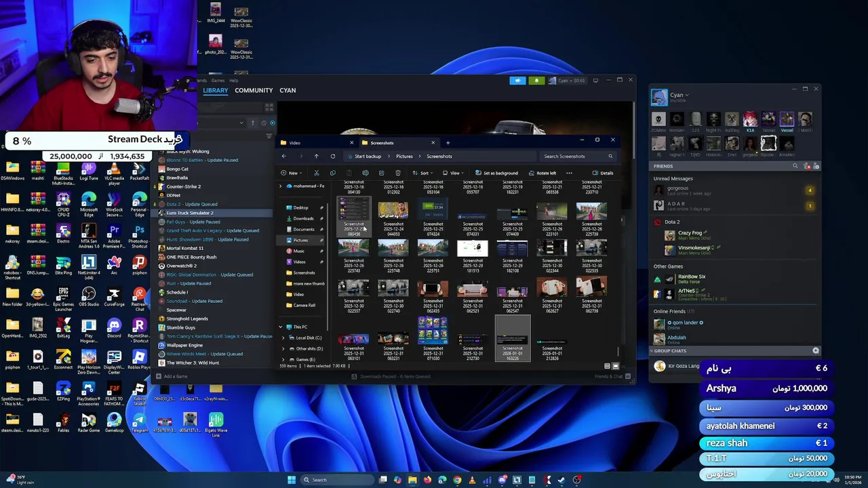
Task: Click Add a Game in Steam
Action: 172,376
